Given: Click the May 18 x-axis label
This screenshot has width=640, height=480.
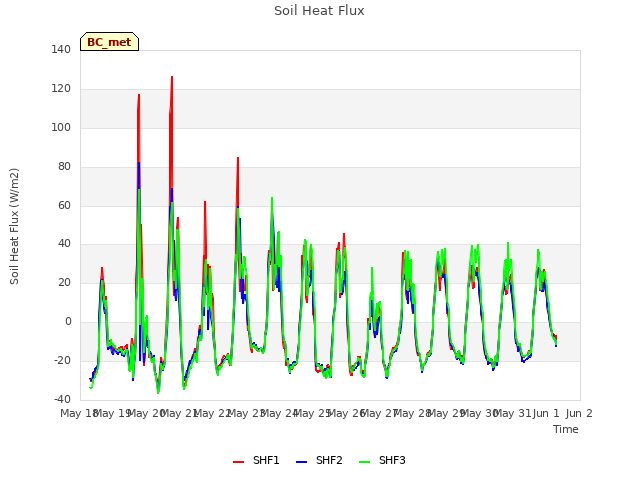Looking at the screenshot, I should point(80,413).
